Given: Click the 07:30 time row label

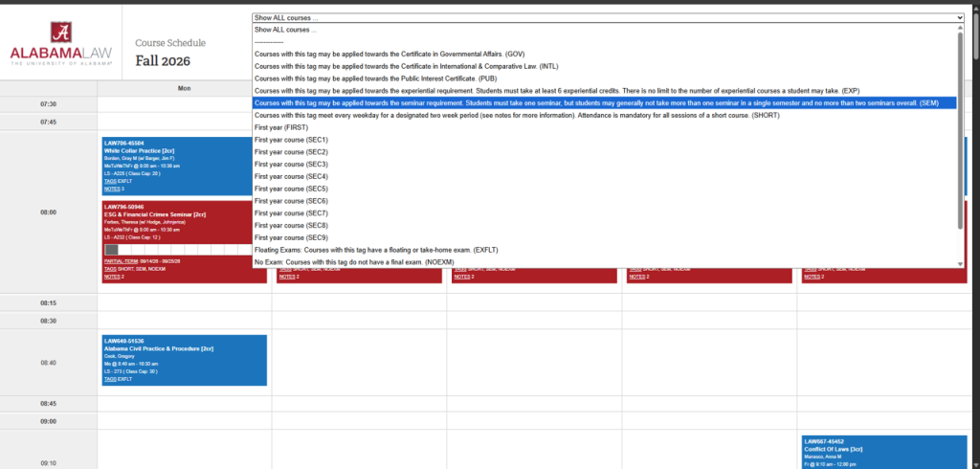Looking at the screenshot, I should tap(48, 105).
